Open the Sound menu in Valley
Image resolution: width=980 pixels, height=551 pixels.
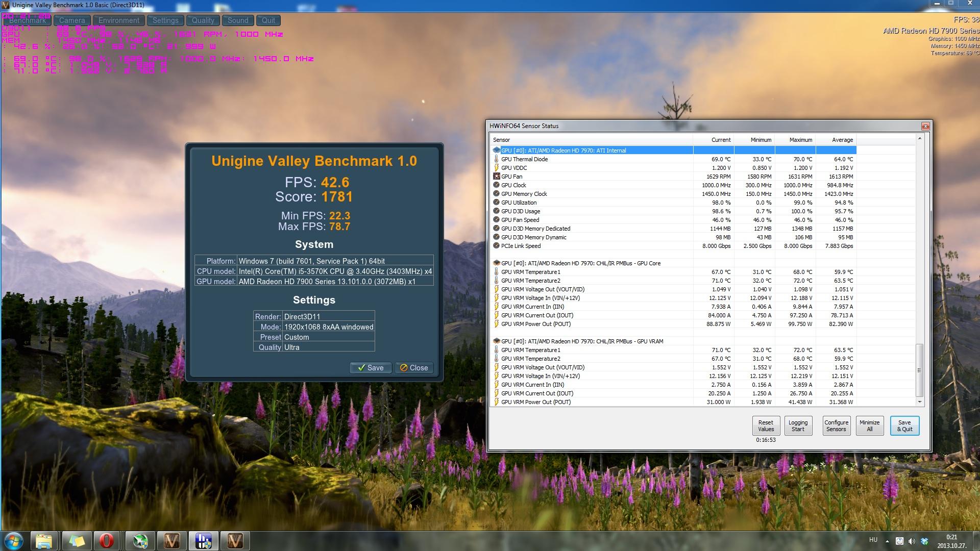tap(238, 20)
